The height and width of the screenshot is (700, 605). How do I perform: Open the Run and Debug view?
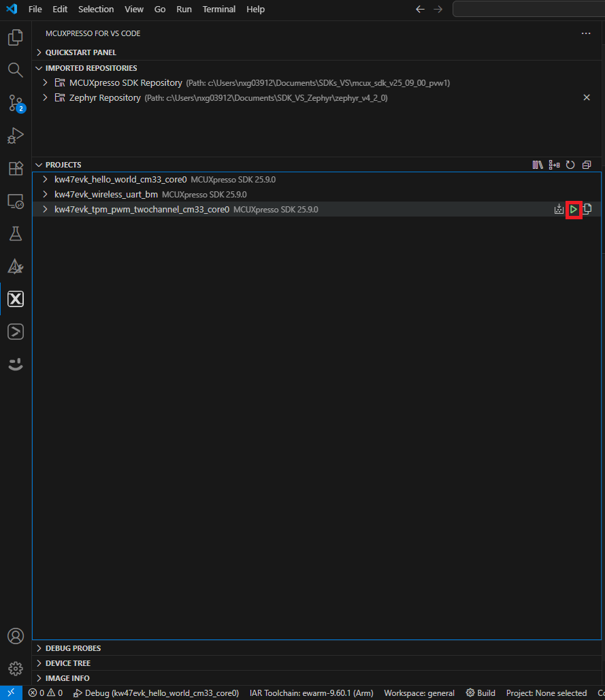pyautogui.click(x=15, y=136)
